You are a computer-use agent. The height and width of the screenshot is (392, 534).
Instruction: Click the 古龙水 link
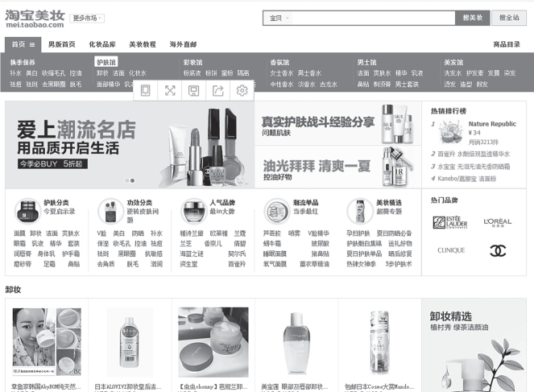(329, 84)
